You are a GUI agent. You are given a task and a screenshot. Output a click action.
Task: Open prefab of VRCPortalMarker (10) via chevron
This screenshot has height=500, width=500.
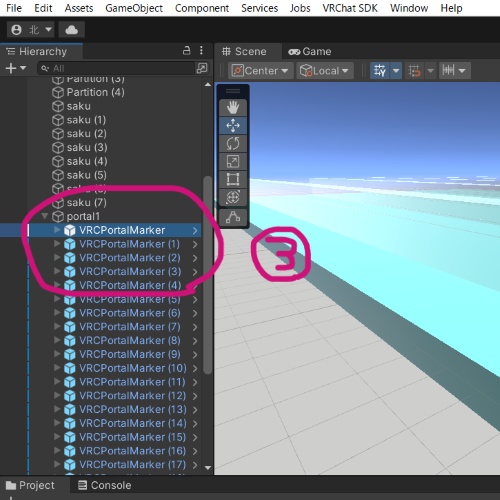tap(195, 368)
